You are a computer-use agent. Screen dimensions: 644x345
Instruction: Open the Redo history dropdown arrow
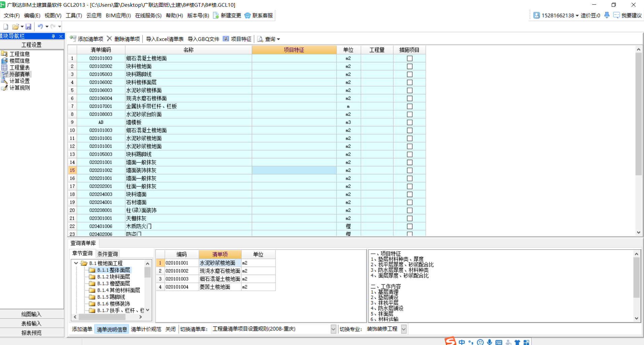[60, 27]
